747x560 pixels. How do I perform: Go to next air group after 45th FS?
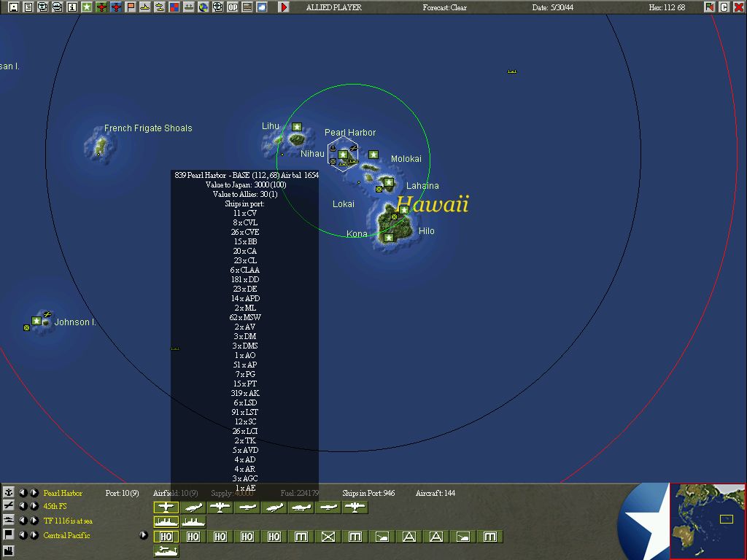[34, 506]
